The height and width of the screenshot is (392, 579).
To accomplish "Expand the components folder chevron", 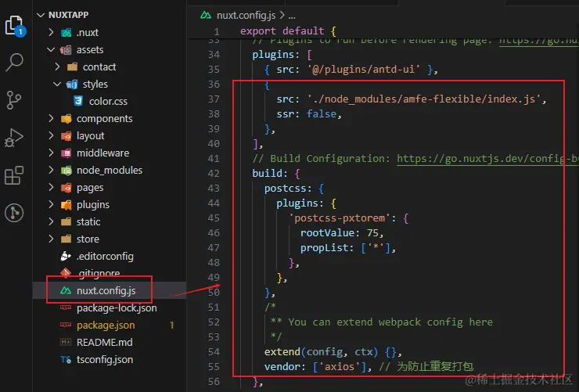I will [x=51, y=118].
